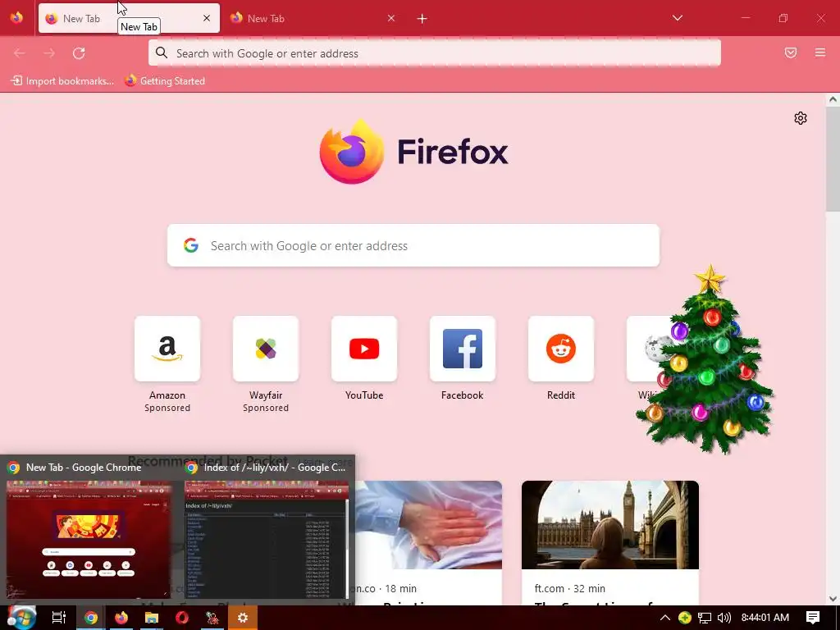Click the taskbar clock showing 8:44:01 AM
This screenshot has width=840, height=630.
[x=765, y=618]
